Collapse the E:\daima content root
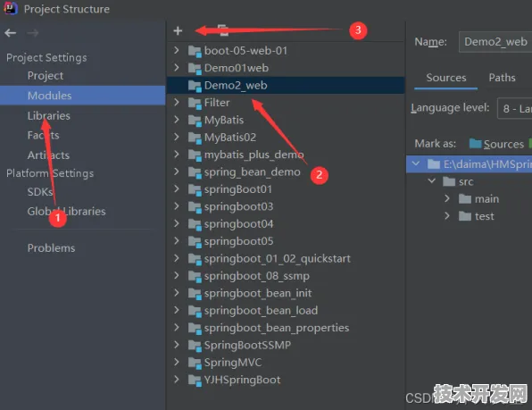This screenshot has height=410, width=532. point(416,164)
